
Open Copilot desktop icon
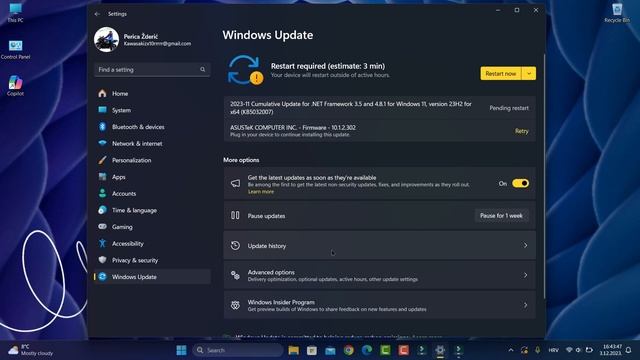[x=15, y=86]
